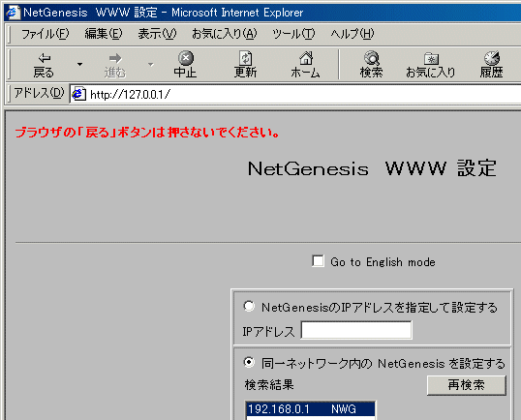Image resolution: width=521 pixels, height=420 pixels.
Task: Click the Back (戻る) toolbar button
Action: pyautogui.click(x=44, y=65)
